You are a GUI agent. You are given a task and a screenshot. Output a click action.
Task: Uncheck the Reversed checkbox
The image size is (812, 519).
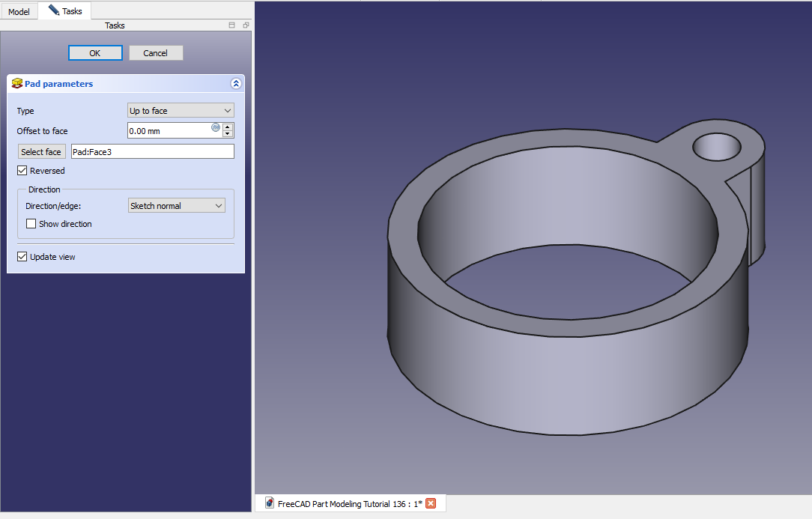pyautogui.click(x=22, y=171)
